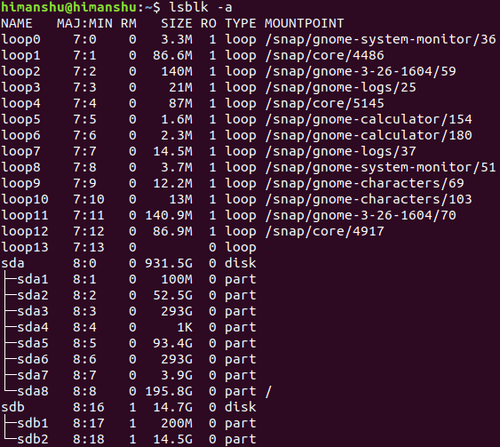Click the device name loop5
The width and height of the screenshot is (500, 447).
click(21, 119)
